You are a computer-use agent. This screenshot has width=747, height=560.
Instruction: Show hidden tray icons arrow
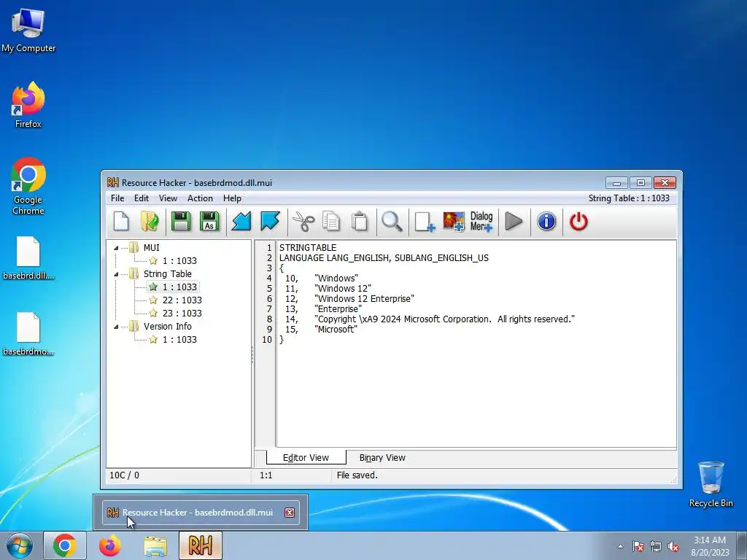tap(620, 547)
